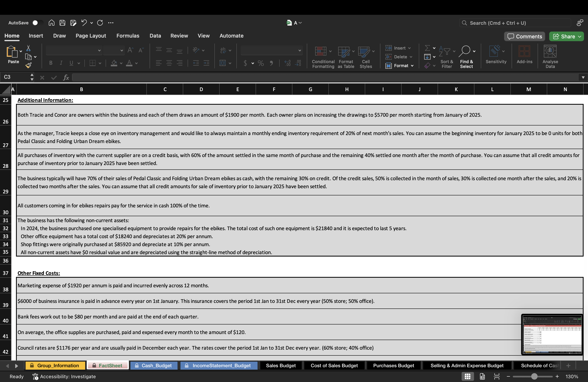Select the Format as Table tool
Screen dimensions: 588x382
345,57
